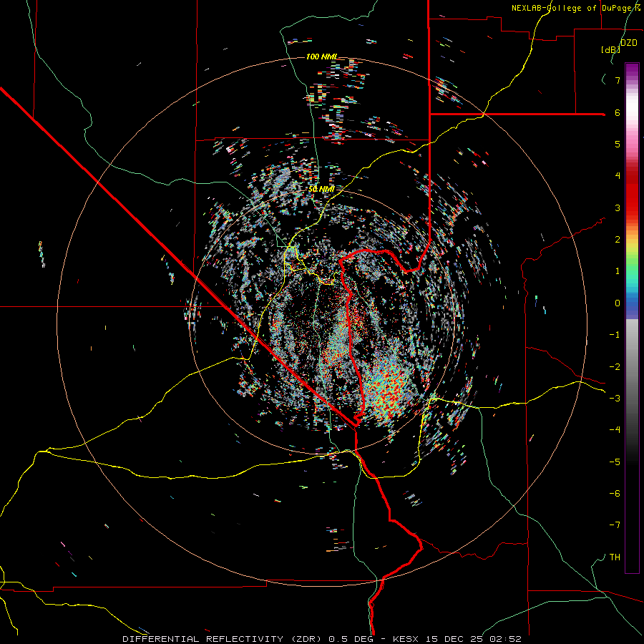
Task: Click the -5 tick label on the color scale
Action: coord(615,462)
